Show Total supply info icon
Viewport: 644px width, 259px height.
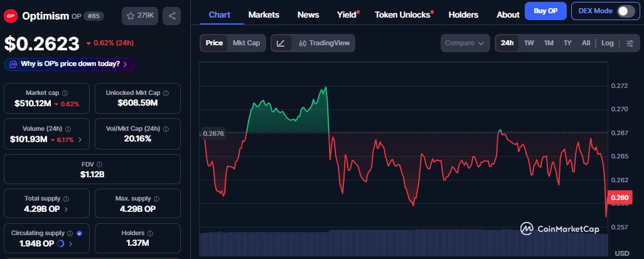click(x=66, y=199)
